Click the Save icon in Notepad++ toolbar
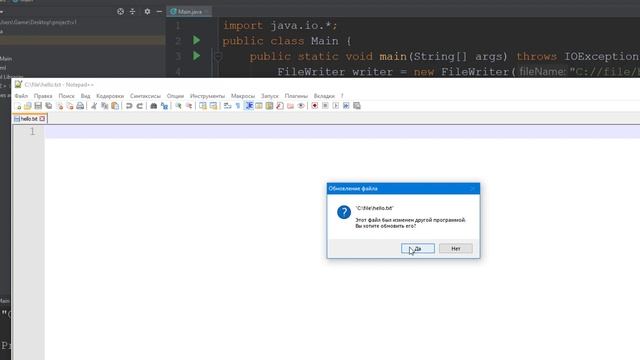This screenshot has height=360, width=640. tap(38, 106)
